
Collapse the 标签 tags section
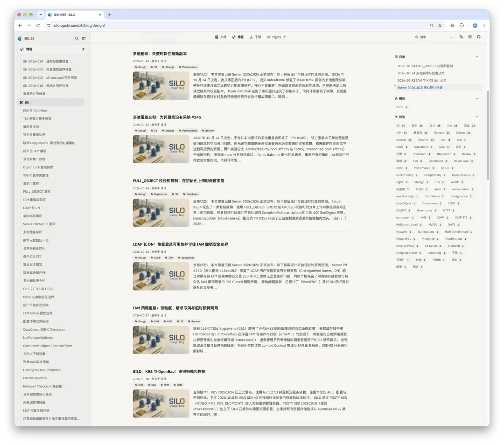coord(476,117)
